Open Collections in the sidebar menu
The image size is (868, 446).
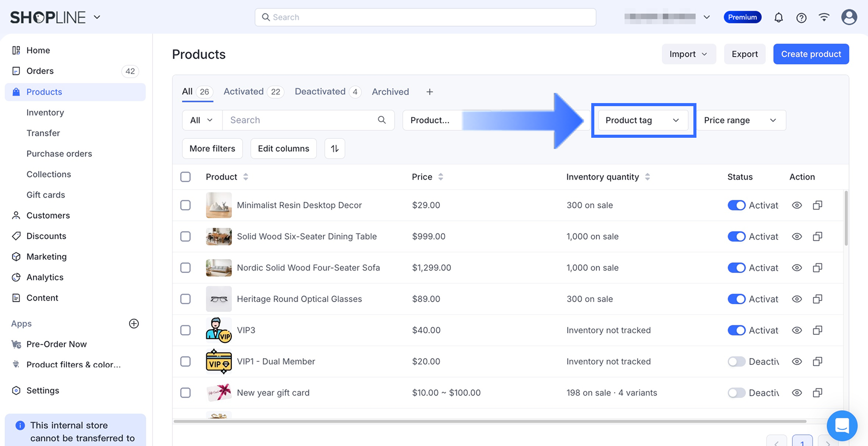pyautogui.click(x=49, y=174)
